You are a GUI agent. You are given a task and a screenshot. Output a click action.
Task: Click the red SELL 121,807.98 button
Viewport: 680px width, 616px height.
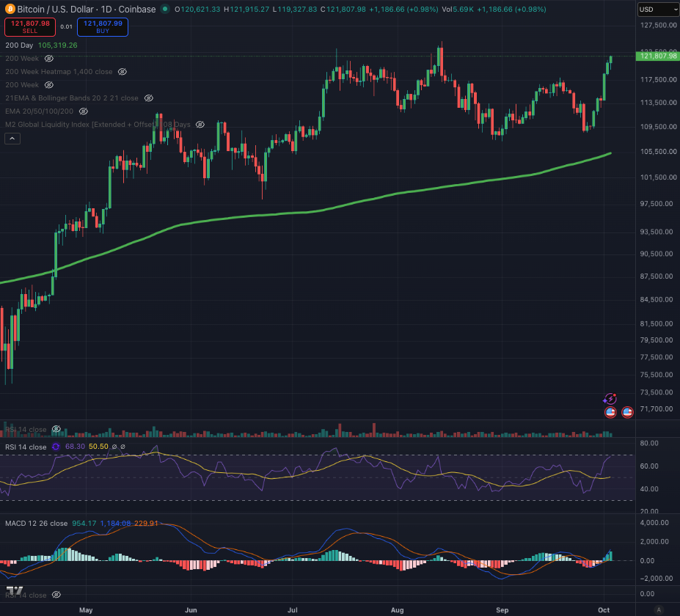pyautogui.click(x=30, y=27)
